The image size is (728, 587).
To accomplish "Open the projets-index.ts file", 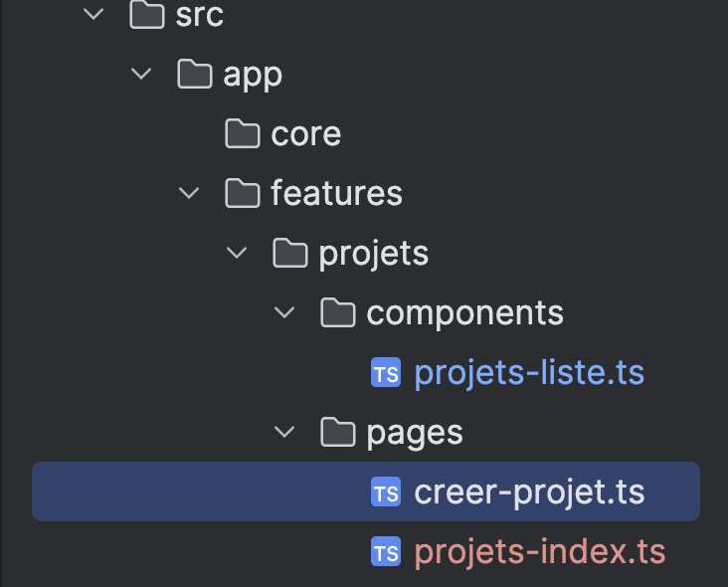I will (x=539, y=551).
